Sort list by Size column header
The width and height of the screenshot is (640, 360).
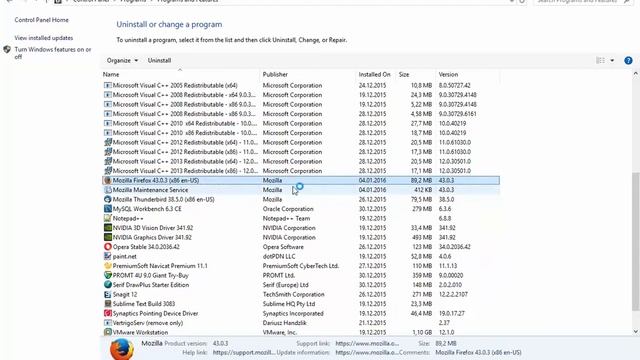click(404, 74)
